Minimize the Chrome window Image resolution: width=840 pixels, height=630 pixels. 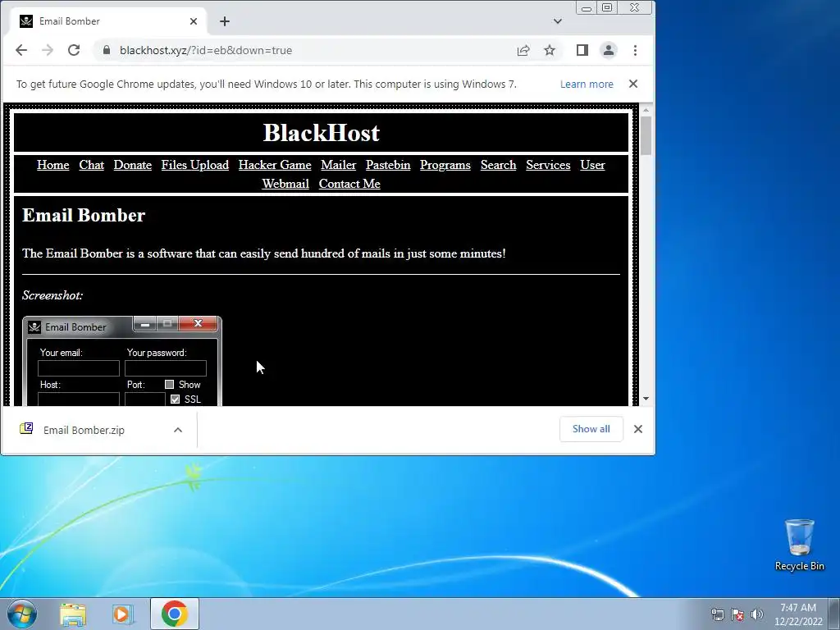[x=587, y=7]
